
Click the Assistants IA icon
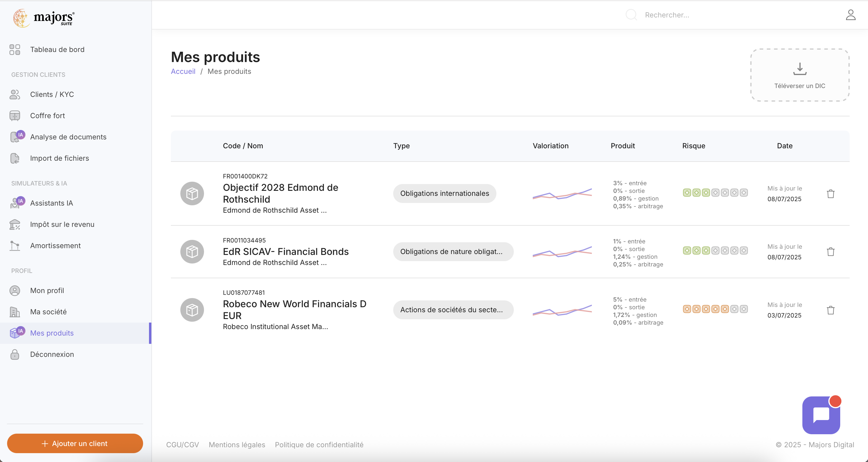[x=17, y=203]
